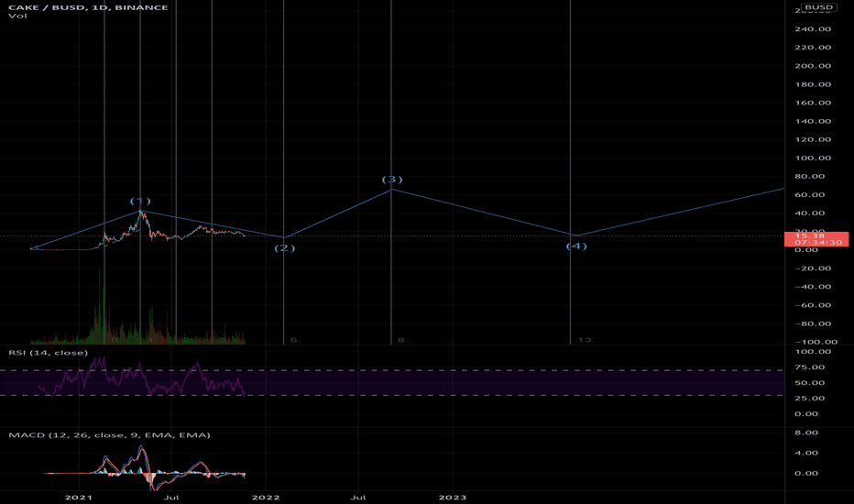Click the 200.00 price axis label
The image size is (854, 504).
click(x=813, y=66)
